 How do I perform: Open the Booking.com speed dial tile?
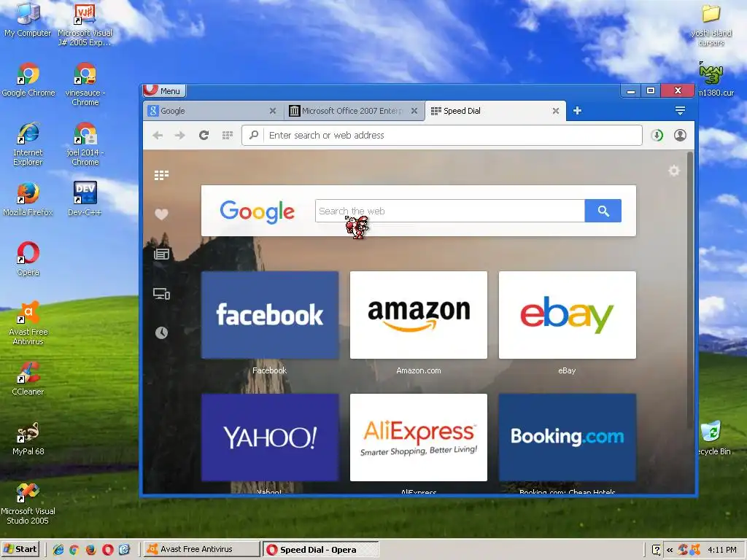click(x=567, y=437)
